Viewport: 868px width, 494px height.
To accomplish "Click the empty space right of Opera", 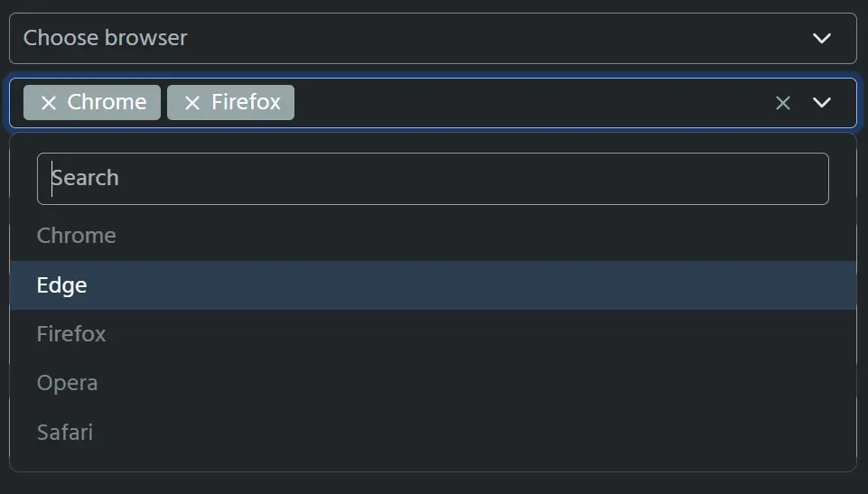I will (x=476, y=383).
